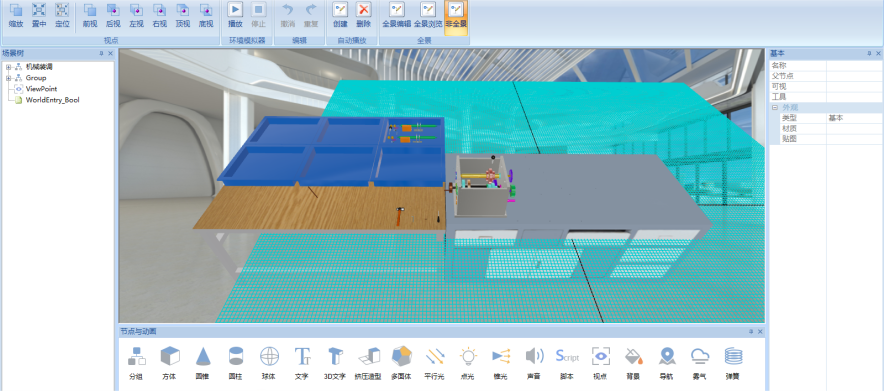Click the 播放 play button
This screenshot has width=884, height=391.
tap(235, 15)
